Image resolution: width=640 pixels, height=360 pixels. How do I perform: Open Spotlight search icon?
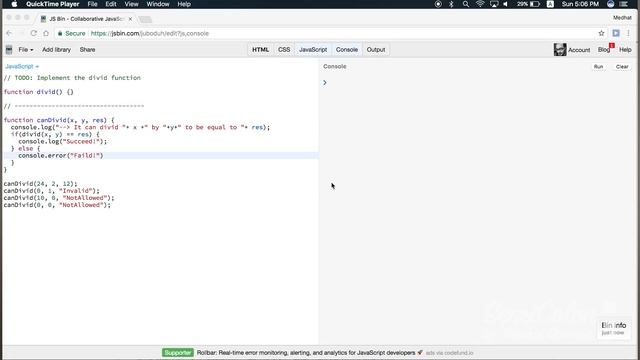point(466,4)
